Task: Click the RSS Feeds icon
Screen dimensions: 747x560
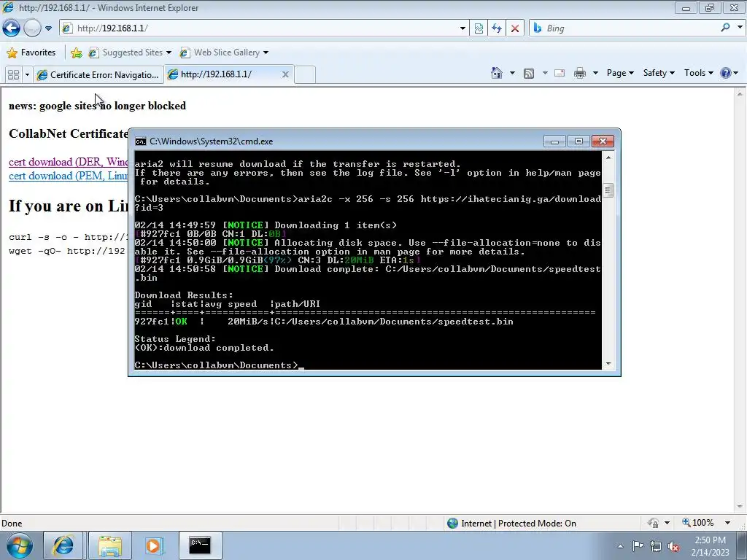Action: 529,73
